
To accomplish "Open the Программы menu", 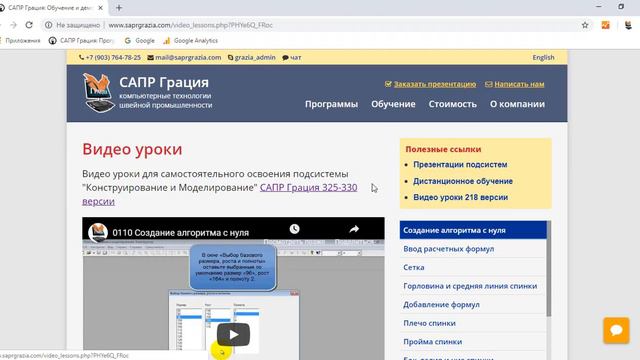I will click(x=331, y=104).
